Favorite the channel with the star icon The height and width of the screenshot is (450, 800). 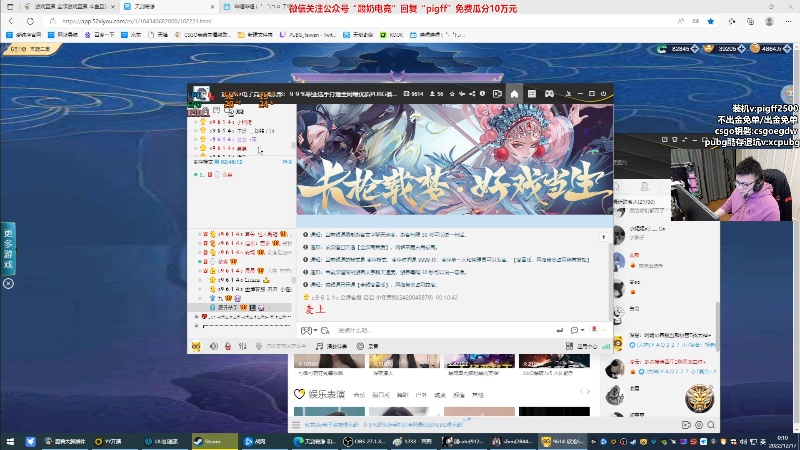[452, 94]
